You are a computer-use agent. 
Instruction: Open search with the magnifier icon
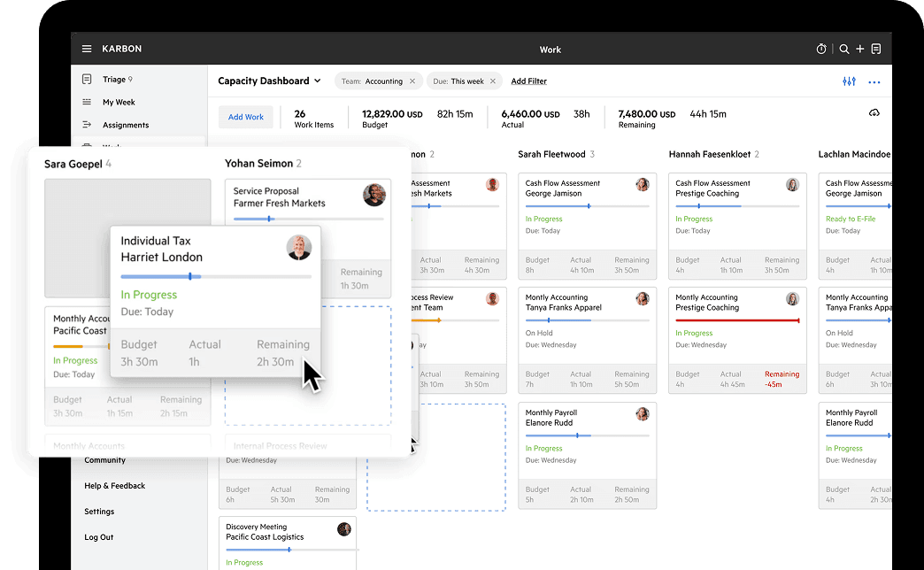(843, 49)
